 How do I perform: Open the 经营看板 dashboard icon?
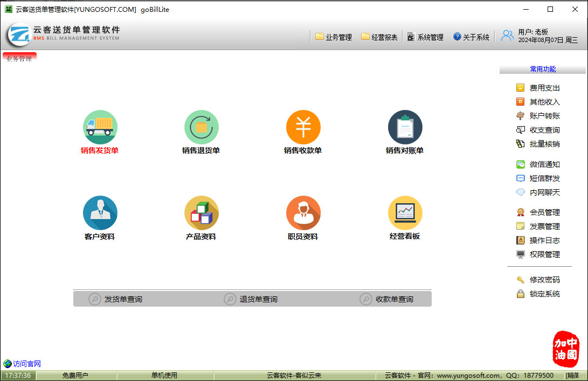pos(405,213)
